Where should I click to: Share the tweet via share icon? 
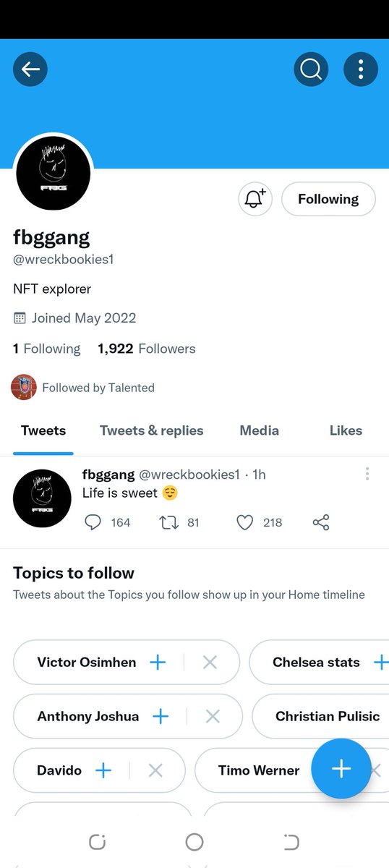point(321,522)
